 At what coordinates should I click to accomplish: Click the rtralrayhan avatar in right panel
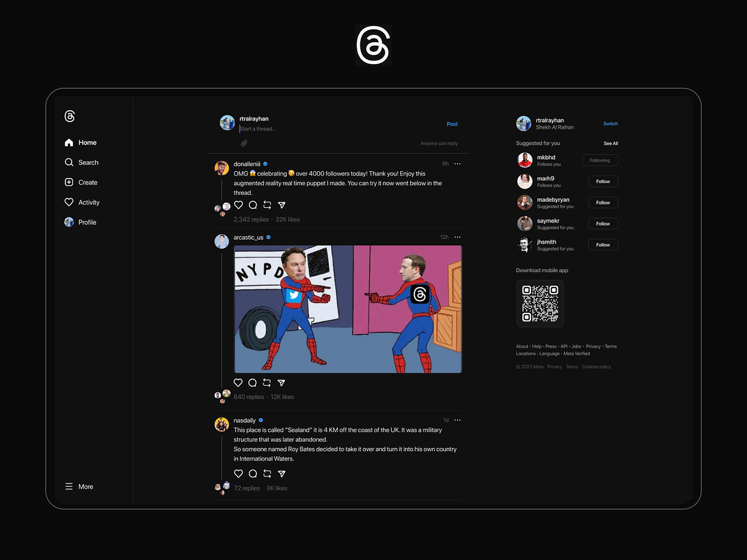(524, 123)
